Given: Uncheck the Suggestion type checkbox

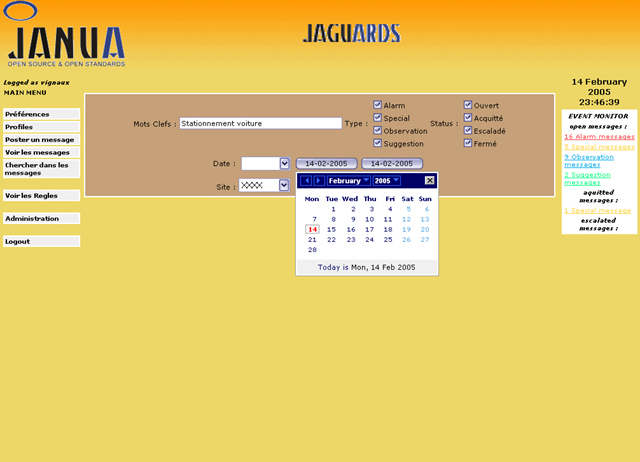Looking at the screenshot, I should tap(377, 143).
